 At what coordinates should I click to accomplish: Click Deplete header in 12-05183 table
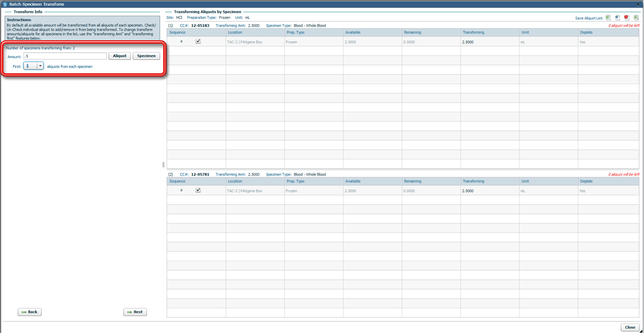(x=609, y=32)
